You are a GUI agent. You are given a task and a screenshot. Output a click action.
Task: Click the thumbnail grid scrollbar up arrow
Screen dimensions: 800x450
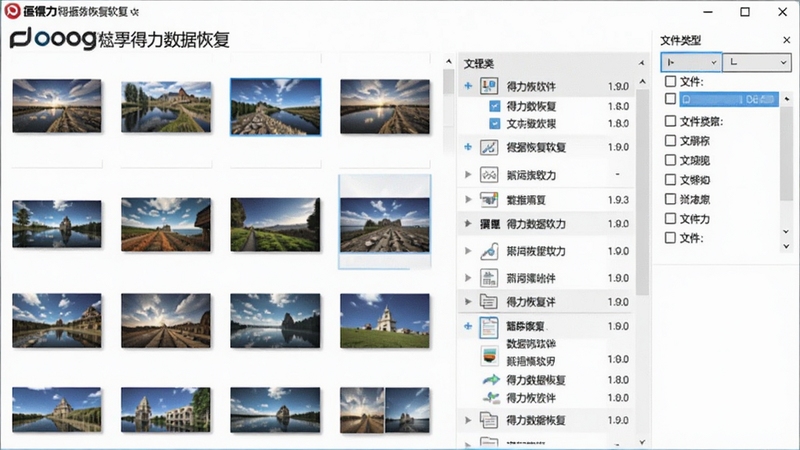448,62
